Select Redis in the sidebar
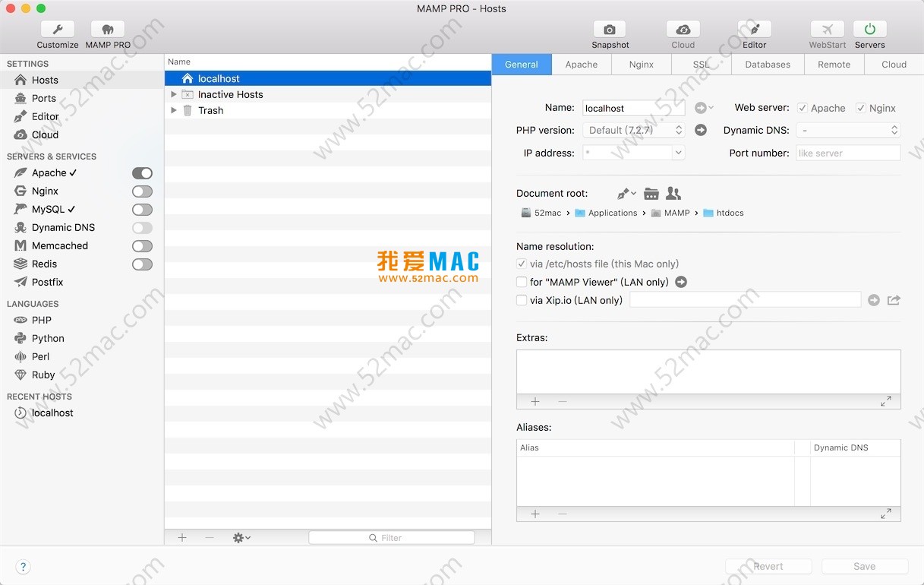This screenshot has width=924, height=585. point(44,264)
